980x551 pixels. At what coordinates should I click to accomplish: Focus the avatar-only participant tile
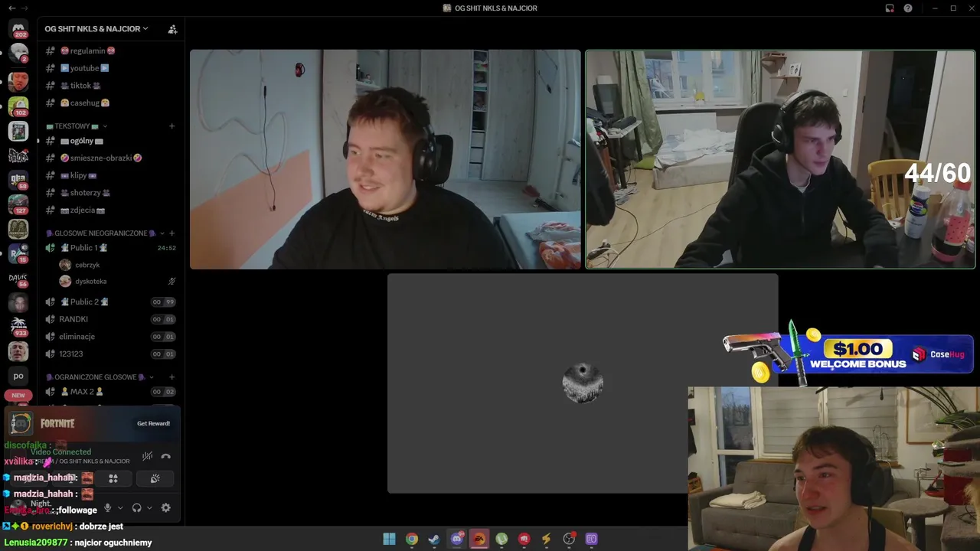[x=583, y=383]
